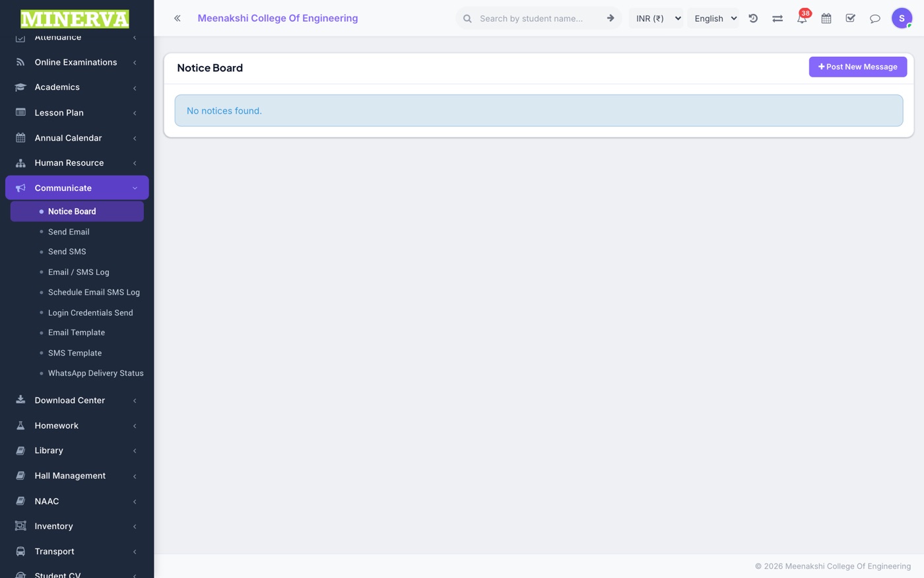Open Transport menu
924x578 pixels.
coord(77,552)
